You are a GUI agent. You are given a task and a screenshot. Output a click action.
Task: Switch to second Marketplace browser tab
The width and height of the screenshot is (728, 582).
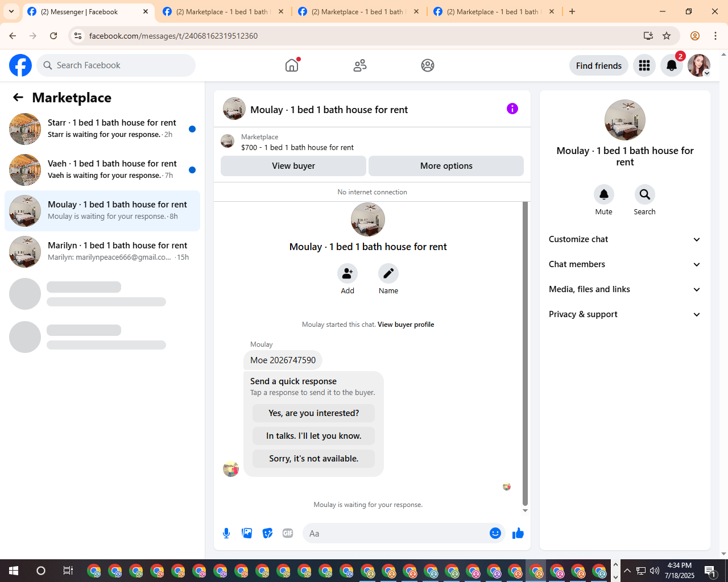[224, 11]
